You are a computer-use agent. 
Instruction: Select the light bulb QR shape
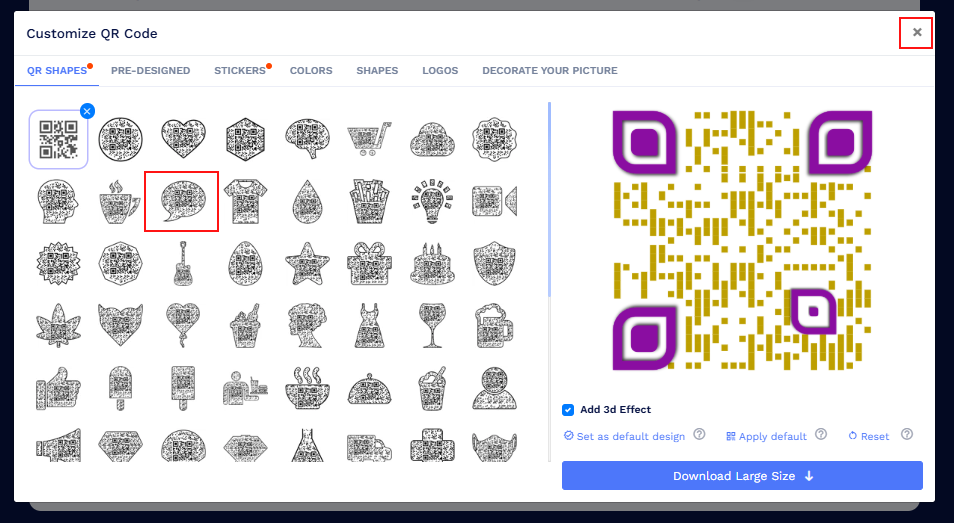coord(433,201)
